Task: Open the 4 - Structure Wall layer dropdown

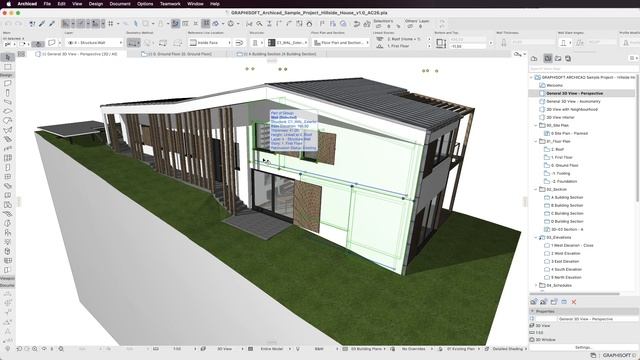Action: point(94,42)
